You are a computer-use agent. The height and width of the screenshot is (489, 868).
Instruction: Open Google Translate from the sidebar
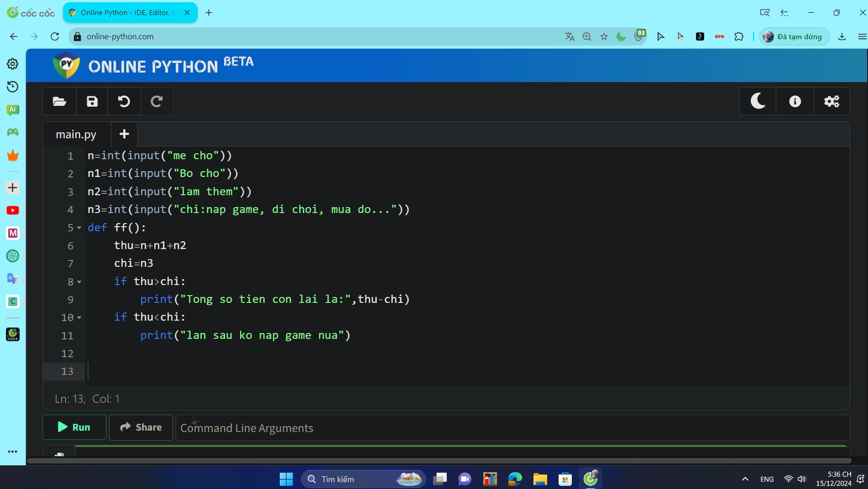tap(13, 279)
